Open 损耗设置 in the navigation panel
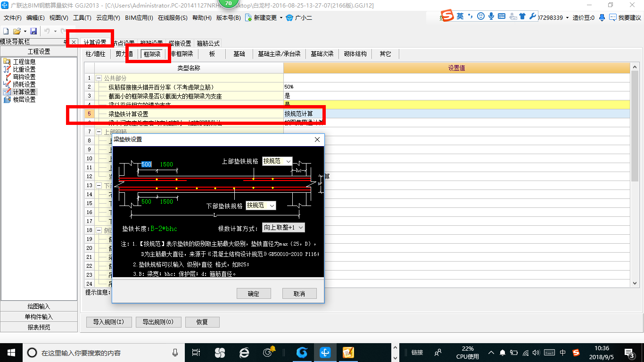Screen dimensions: 644x362 (x=19, y=84)
